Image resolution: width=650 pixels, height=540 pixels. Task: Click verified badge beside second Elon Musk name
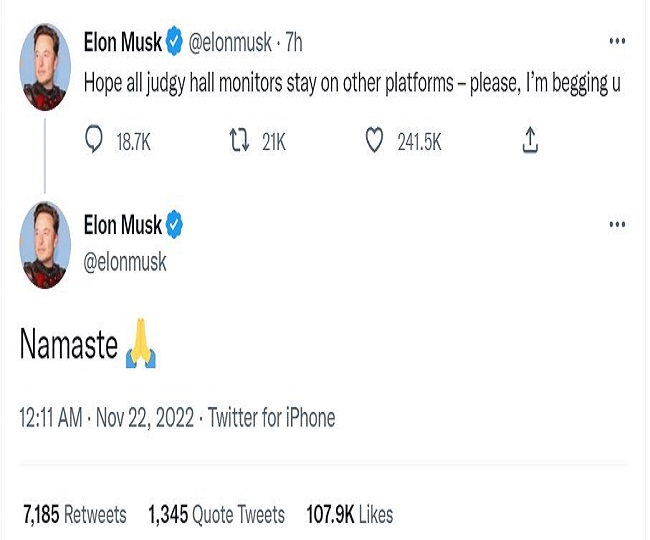175,225
